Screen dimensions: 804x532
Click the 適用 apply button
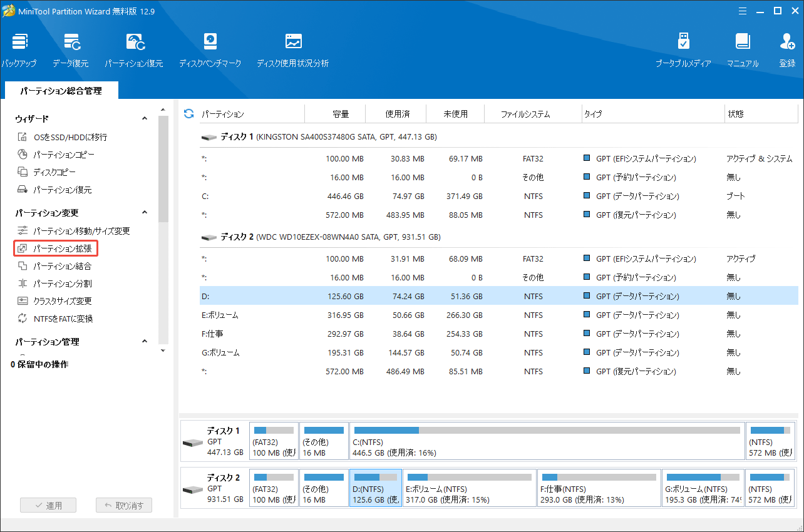coord(48,506)
